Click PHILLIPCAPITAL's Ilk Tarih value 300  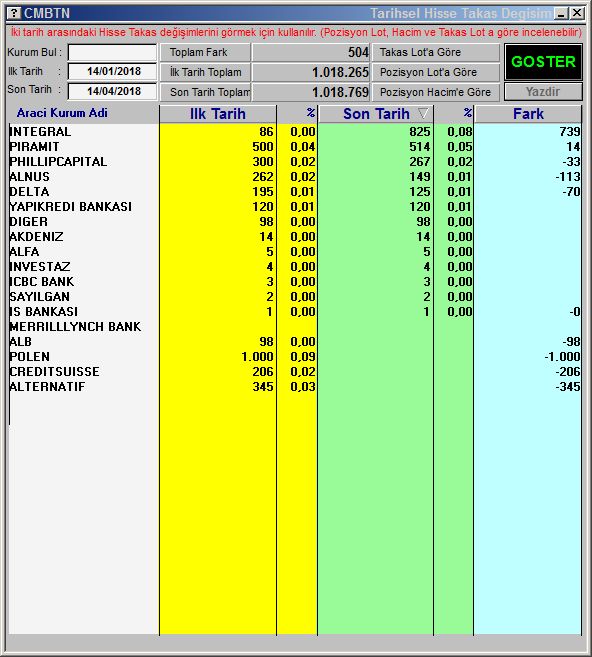[x=263, y=162]
